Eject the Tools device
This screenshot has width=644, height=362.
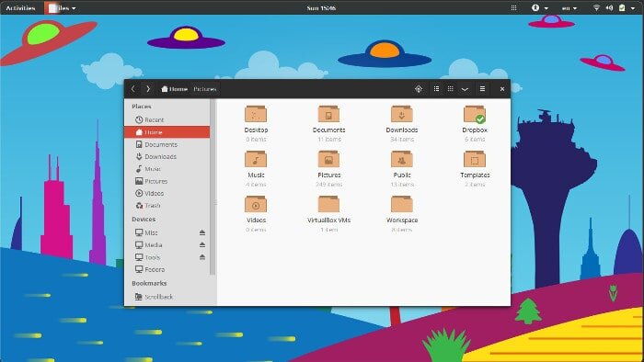click(202, 257)
